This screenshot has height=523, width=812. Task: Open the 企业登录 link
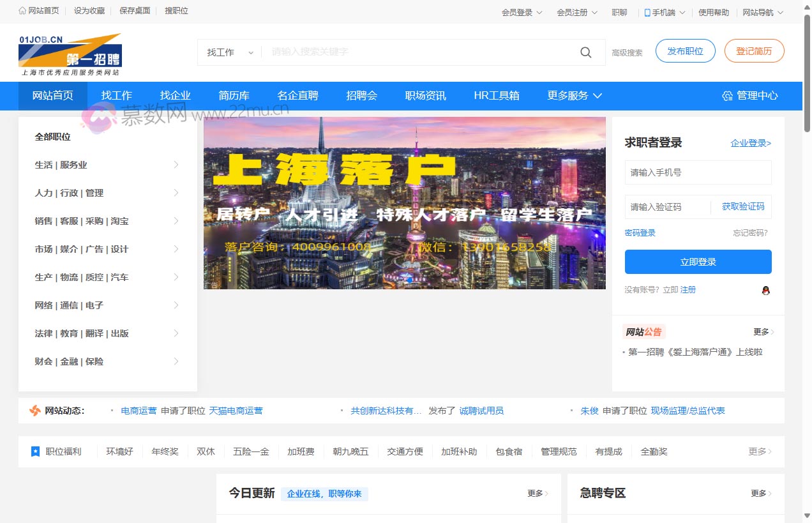coord(750,143)
